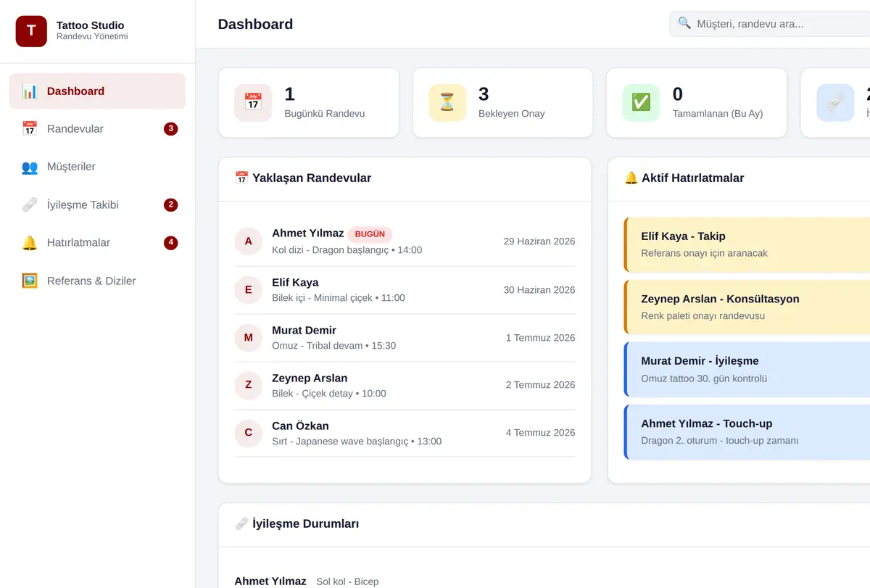Click the date 4 Temmuz 2026

coord(541,433)
